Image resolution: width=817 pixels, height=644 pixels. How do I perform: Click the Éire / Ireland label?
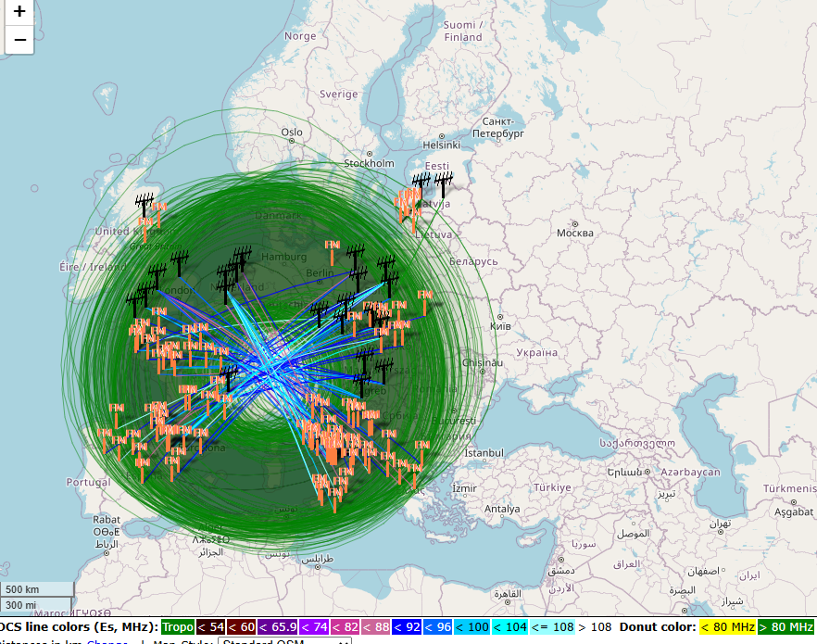click(93, 267)
